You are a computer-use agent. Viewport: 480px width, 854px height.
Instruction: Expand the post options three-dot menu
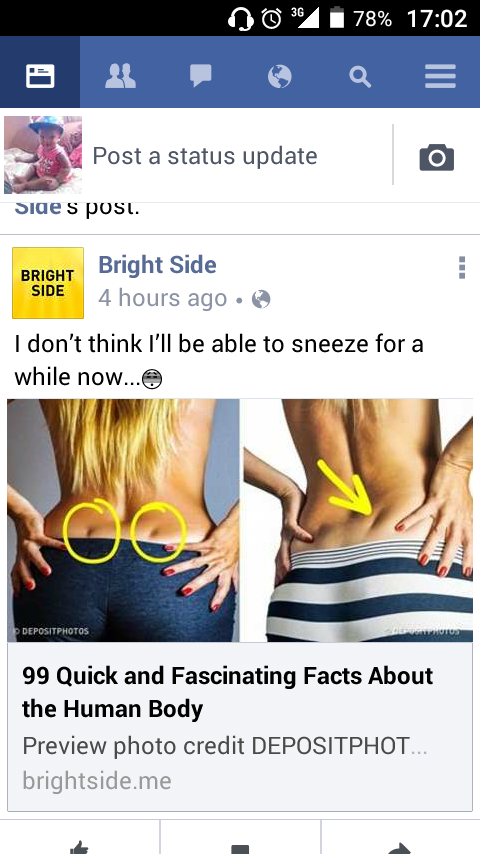click(461, 267)
